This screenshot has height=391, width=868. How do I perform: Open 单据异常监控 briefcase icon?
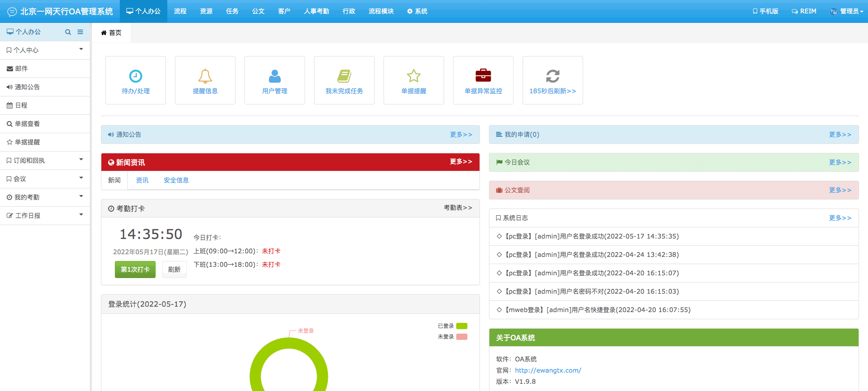(x=483, y=75)
